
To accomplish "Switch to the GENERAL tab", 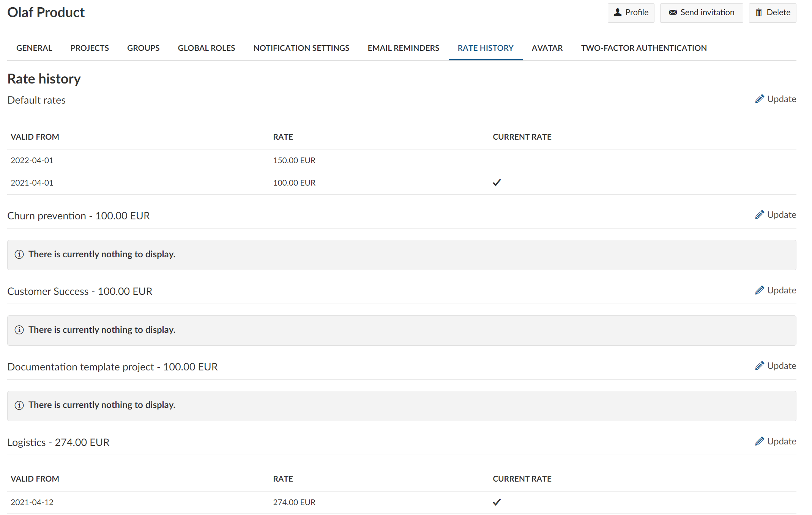I will tap(34, 49).
